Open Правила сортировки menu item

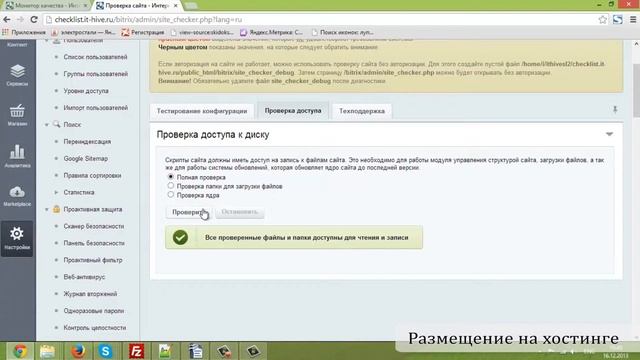[92, 176]
